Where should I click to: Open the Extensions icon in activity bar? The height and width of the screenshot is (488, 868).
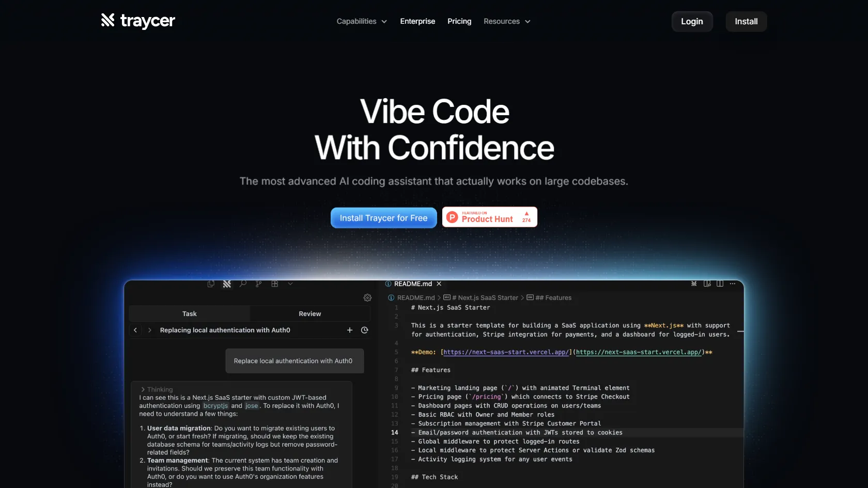pyautogui.click(x=274, y=284)
